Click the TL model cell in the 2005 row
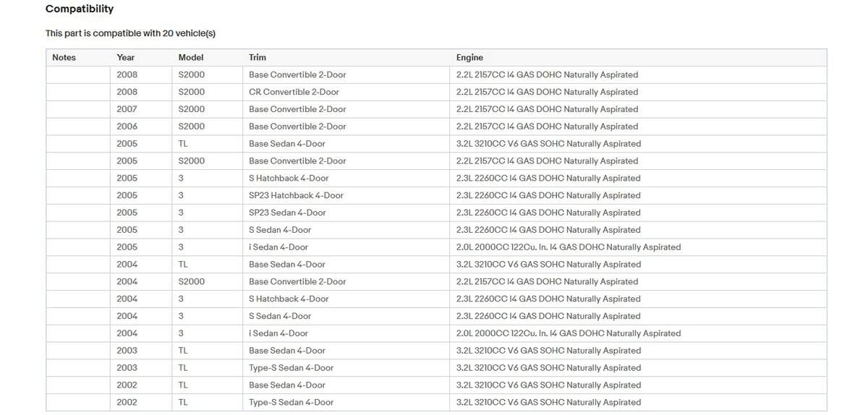Screen dimensions: 868x415 183,144
